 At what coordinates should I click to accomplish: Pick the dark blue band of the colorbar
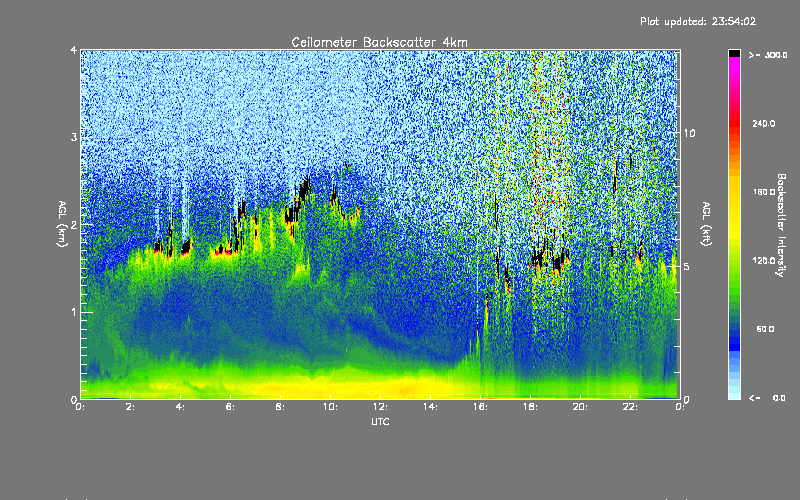[734, 342]
